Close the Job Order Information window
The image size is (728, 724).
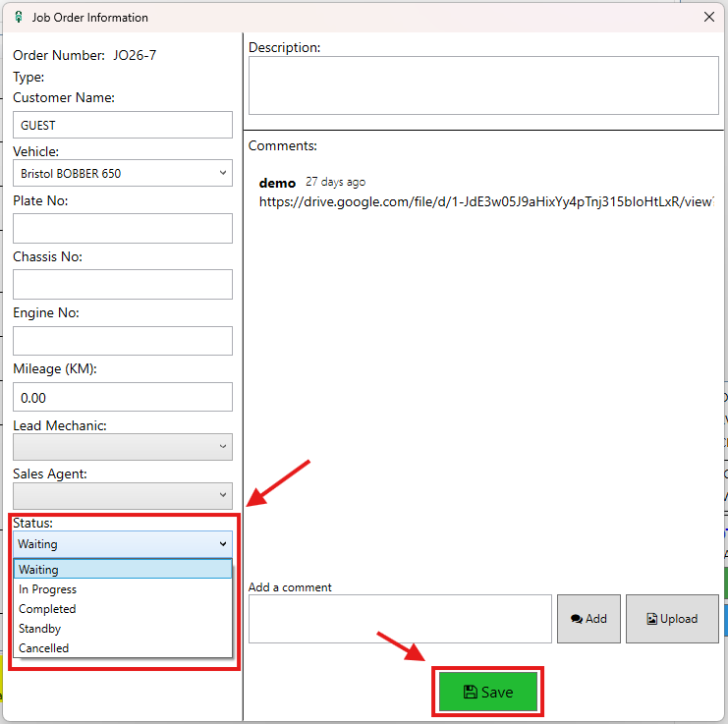(709, 17)
